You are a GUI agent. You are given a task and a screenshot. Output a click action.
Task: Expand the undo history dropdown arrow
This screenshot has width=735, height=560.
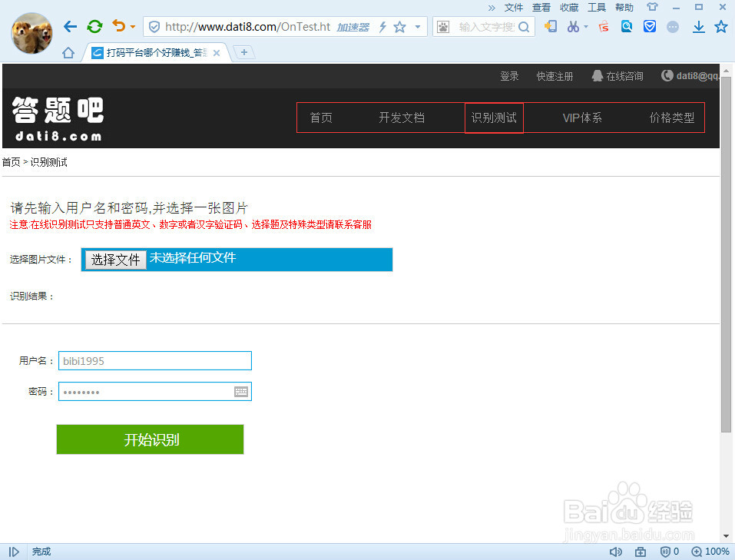click(132, 25)
